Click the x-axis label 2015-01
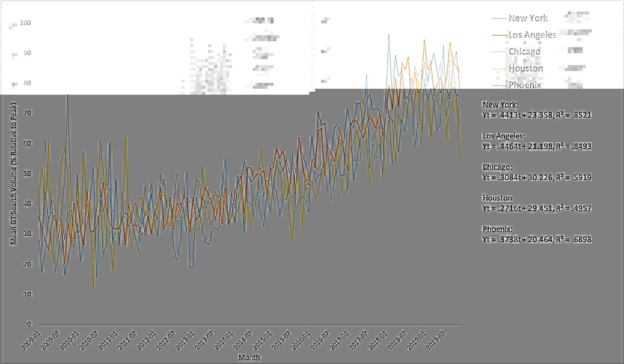 pos(262,340)
